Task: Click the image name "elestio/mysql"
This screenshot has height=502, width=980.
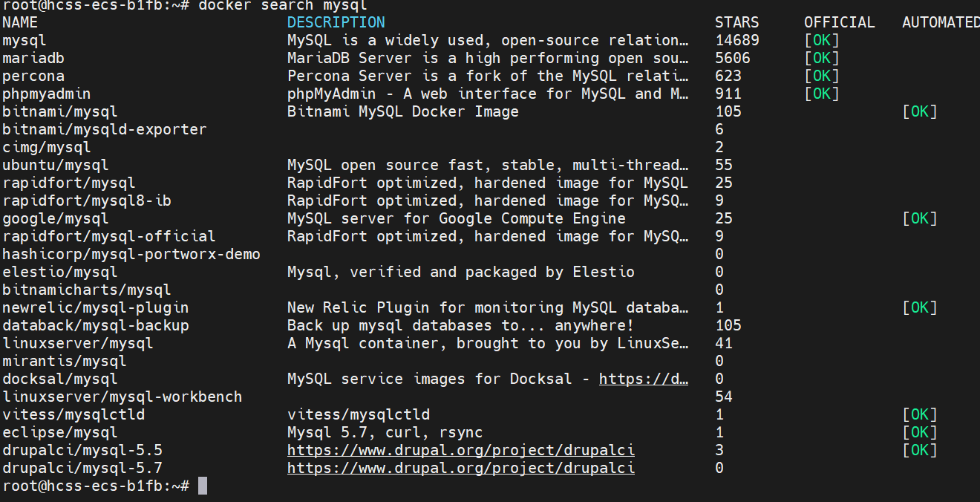Action: 60,273
